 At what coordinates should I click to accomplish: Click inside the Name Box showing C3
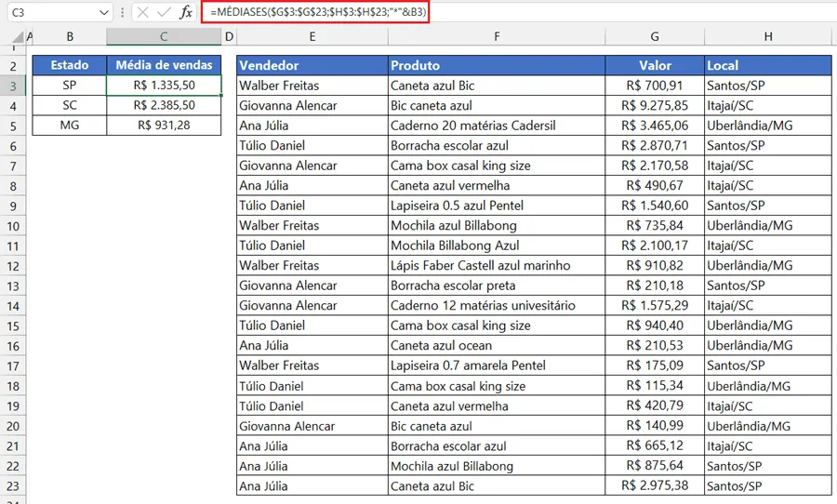click(53, 12)
